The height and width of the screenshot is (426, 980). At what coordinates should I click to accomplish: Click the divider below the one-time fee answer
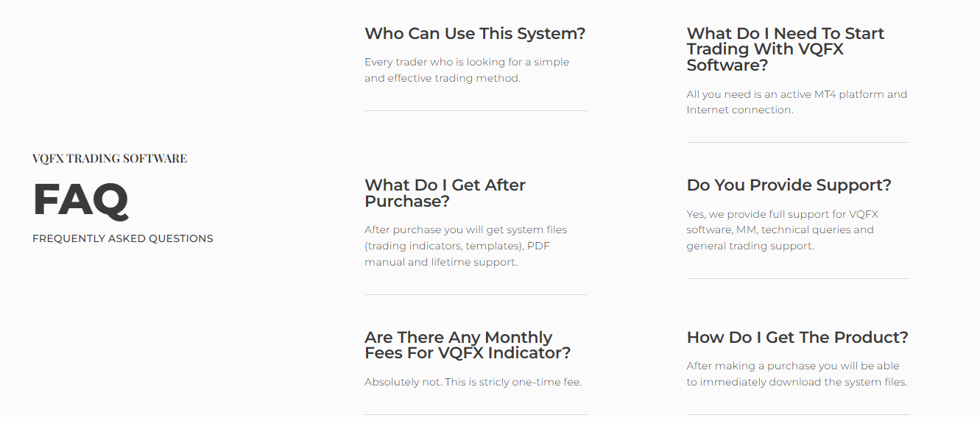pos(476,415)
